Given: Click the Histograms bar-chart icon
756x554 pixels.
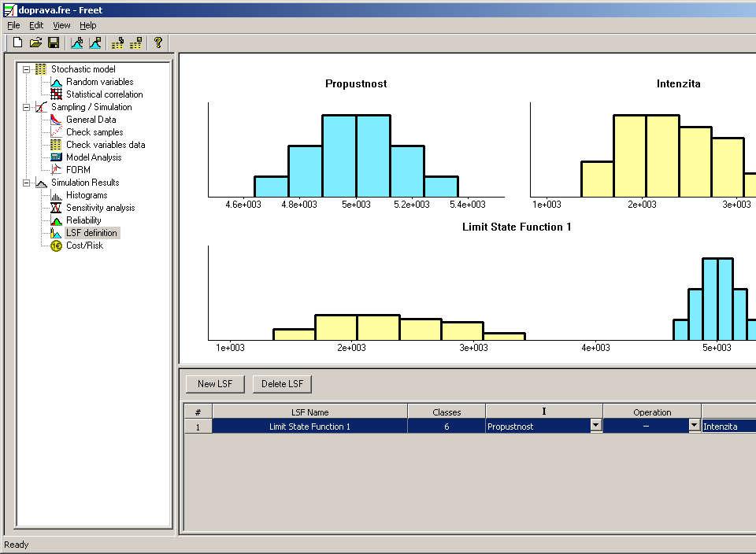Looking at the screenshot, I should [x=57, y=195].
